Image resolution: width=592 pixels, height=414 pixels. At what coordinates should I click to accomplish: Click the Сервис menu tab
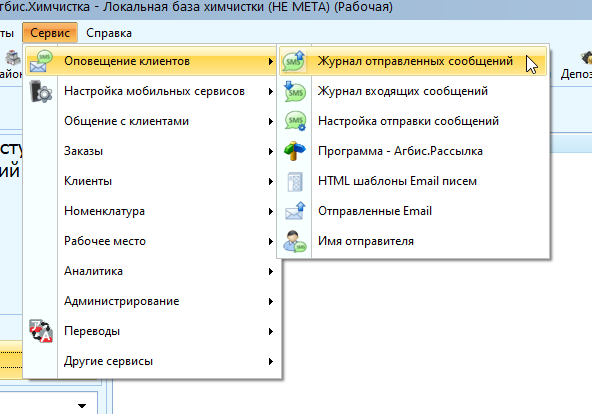click(50, 33)
